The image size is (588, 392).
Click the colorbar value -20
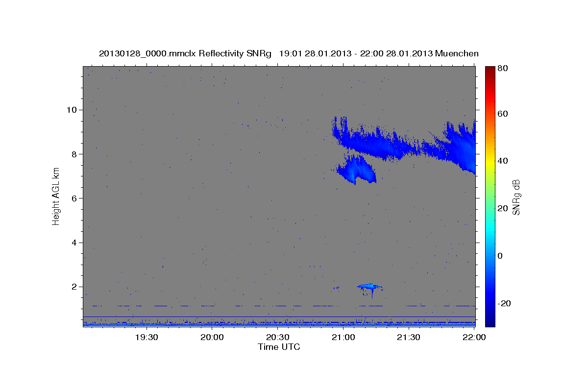pos(504,303)
